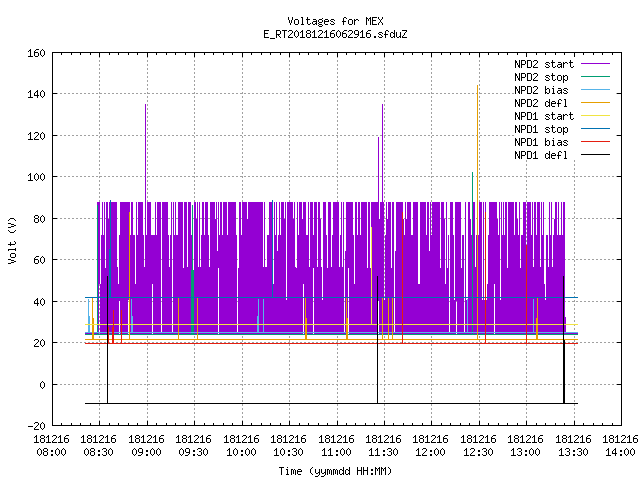Select the NPD2 start legend label

pyautogui.click(x=544, y=64)
